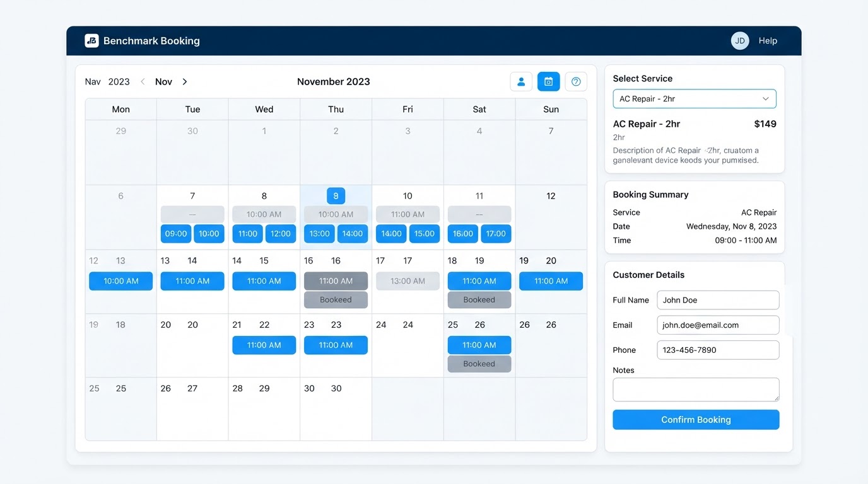Expand the AC Repair - 2hr service dropdown
Viewport: 868px width, 484px height.
click(695, 99)
